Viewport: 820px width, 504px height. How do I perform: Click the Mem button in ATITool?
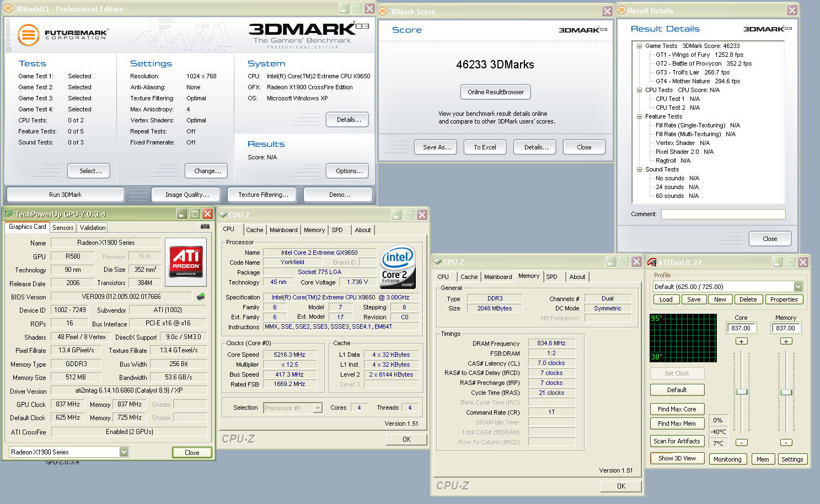click(763, 459)
